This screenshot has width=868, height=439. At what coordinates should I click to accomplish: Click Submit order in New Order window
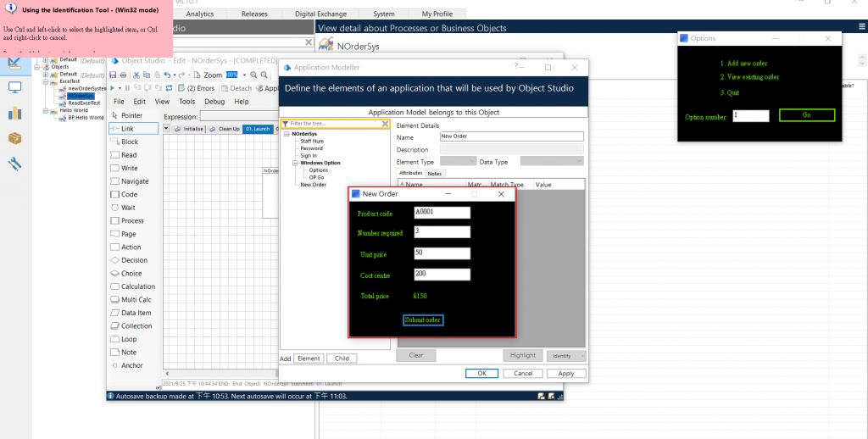423,320
